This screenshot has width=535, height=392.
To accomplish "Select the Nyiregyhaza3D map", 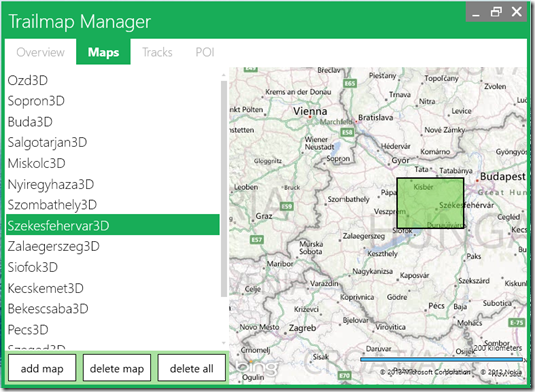I will 113,184.
